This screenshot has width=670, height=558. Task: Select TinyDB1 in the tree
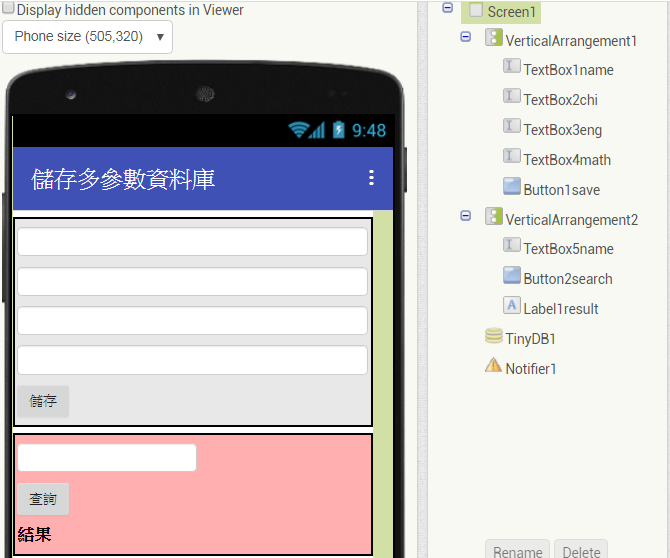click(x=530, y=339)
